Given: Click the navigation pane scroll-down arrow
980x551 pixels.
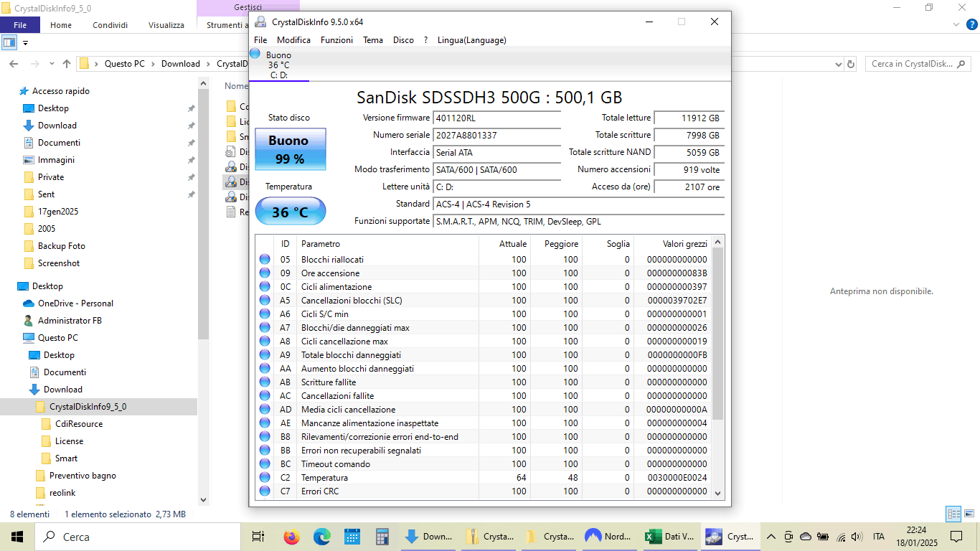Looking at the screenshot, I should tap(203, 500).
